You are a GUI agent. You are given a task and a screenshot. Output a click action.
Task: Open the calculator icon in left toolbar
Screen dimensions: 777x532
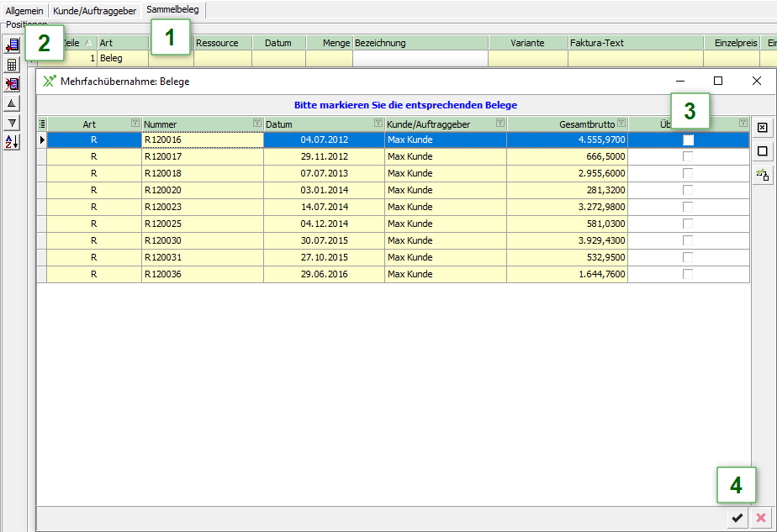point(12,65)
